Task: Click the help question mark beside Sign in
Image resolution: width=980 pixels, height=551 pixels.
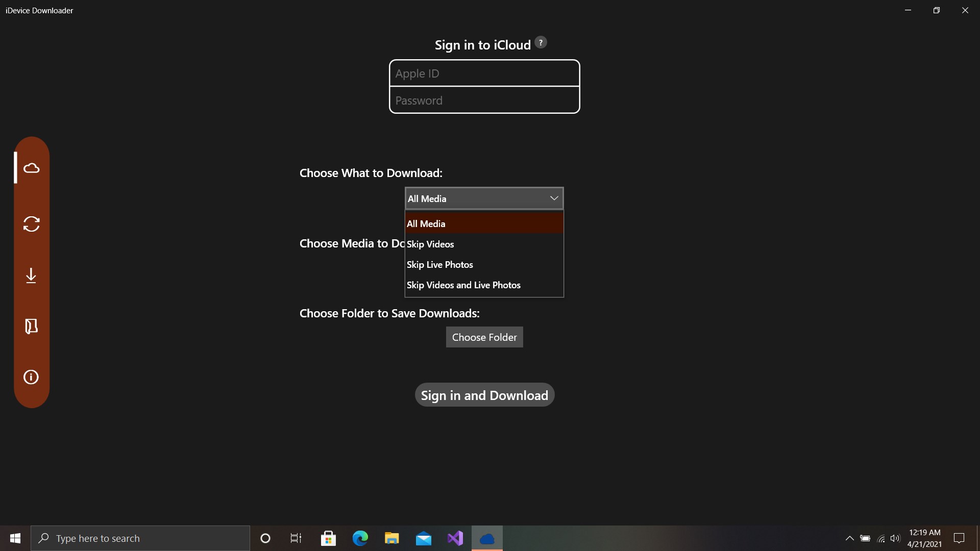Action: click(541, 43)
